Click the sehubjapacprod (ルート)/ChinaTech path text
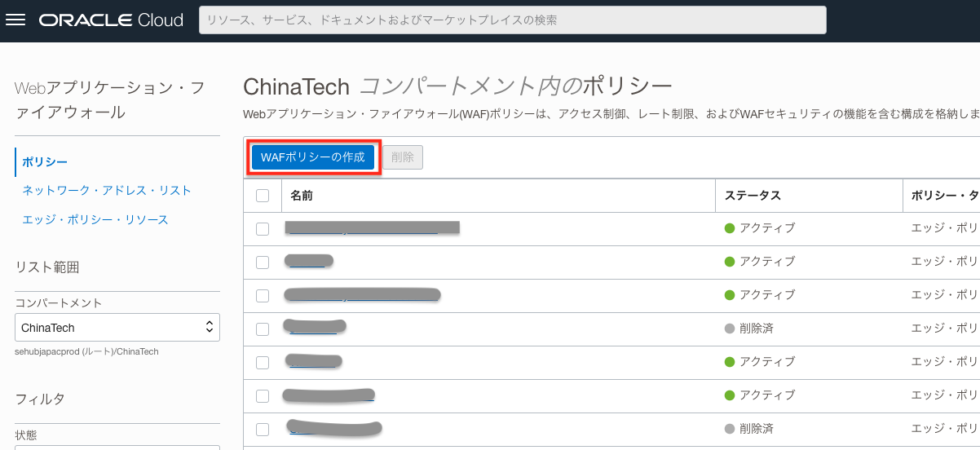980x450 pixels. point(86,351)
